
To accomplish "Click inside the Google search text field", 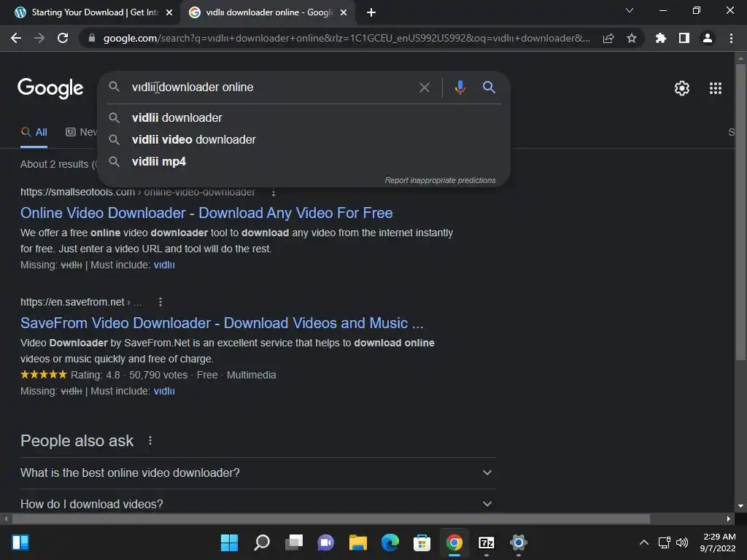I will click(271, 87).
